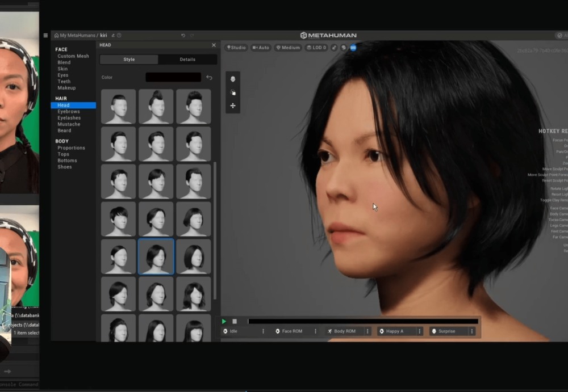The image size is (568, 392).
Task: Switch to the Style tab
Action: (129, 60)
